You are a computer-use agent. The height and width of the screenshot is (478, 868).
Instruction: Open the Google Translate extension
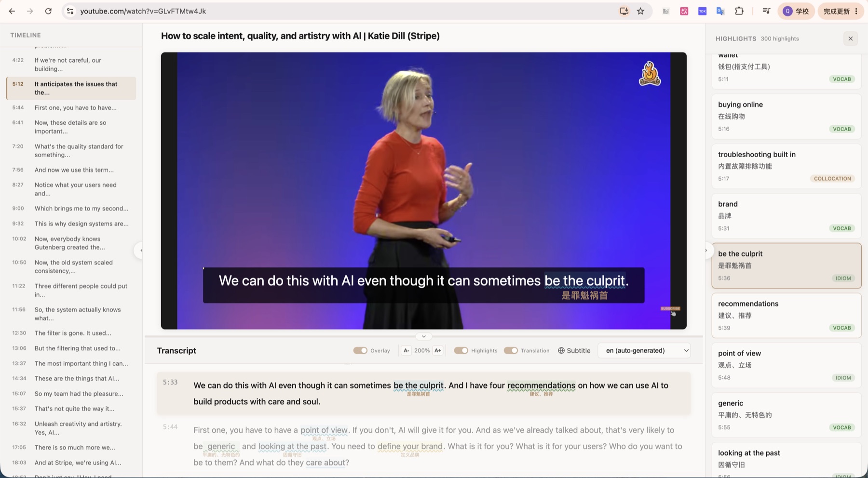click(720, 11)
